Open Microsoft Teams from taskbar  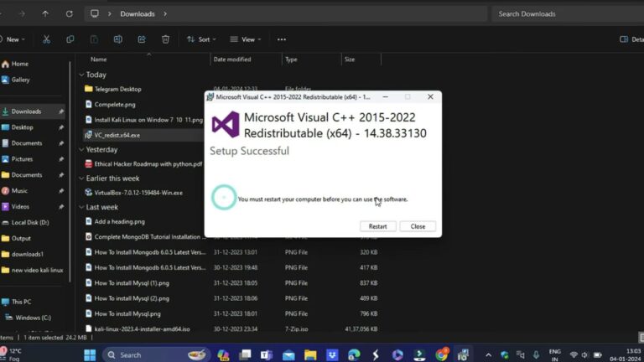[x=266, y=354]
